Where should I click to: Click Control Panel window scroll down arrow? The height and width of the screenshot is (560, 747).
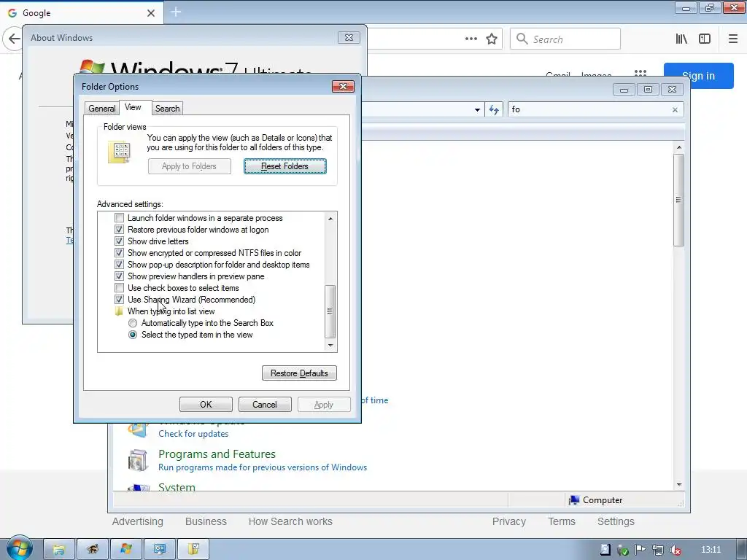pyautogui.click(x=679, y=485)
